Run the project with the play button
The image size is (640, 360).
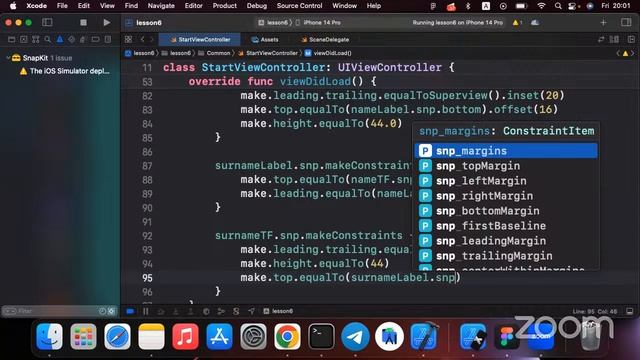(x=107, y=22)
